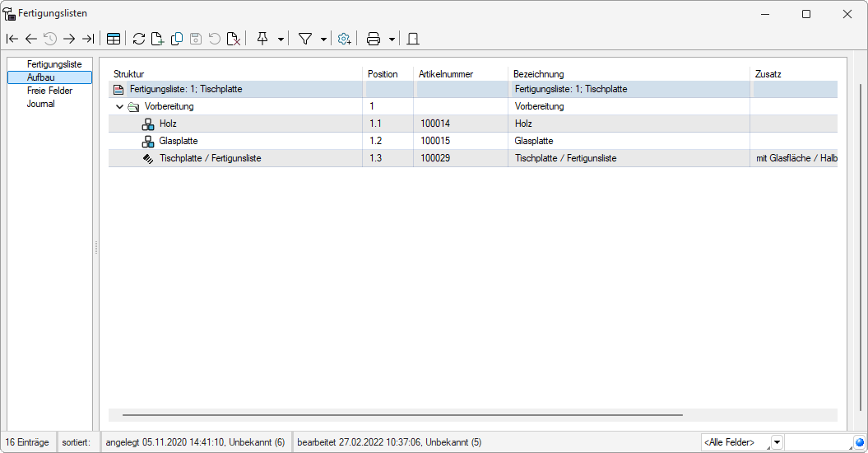Create a new record

coord(157,39)
